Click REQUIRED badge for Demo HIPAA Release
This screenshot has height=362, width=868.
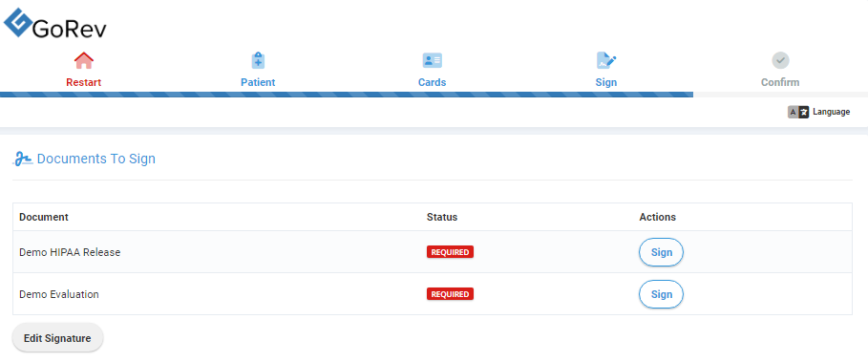pyautogui.click(x=450, y=252)
